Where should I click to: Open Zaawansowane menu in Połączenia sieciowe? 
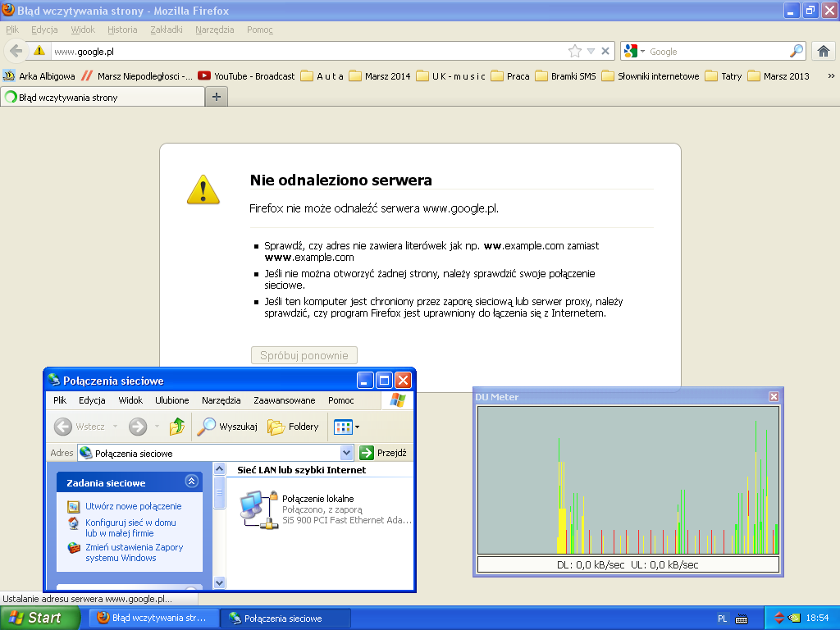pos(285,400)
